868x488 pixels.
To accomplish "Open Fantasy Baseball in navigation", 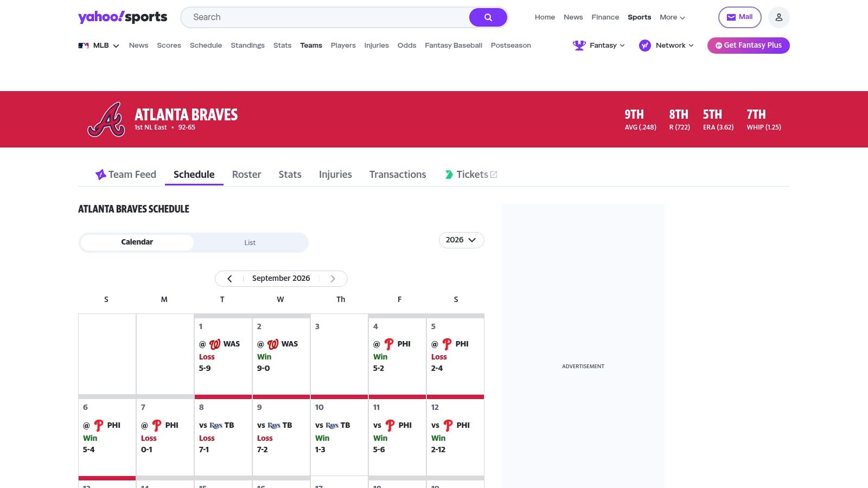I will click(454, 46).
